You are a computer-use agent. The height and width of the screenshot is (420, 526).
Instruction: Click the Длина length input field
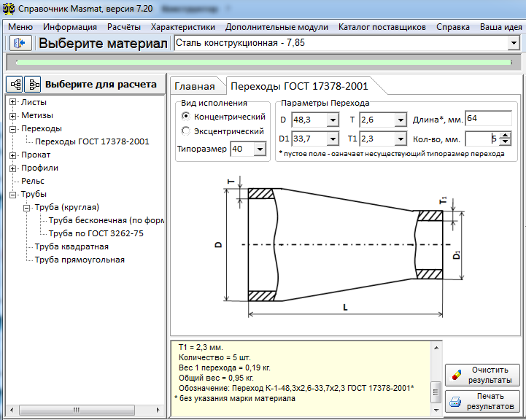487,119
